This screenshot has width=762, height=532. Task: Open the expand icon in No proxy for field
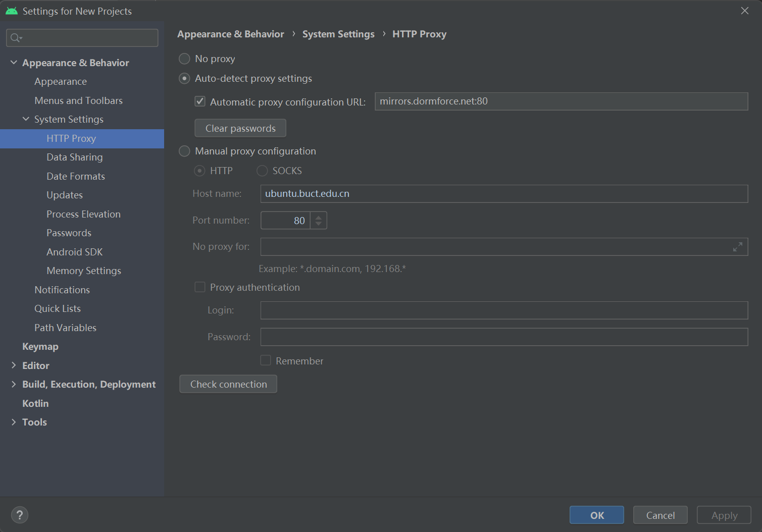737,247
